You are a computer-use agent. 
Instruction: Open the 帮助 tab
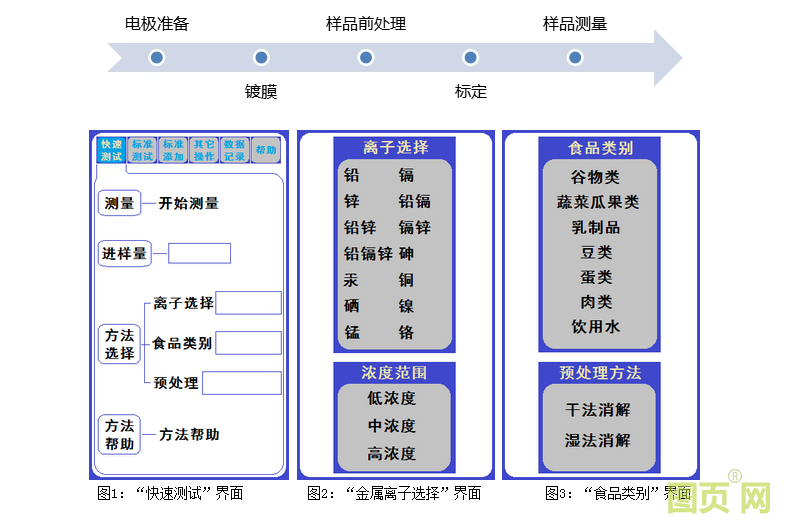tap(265, 150)
